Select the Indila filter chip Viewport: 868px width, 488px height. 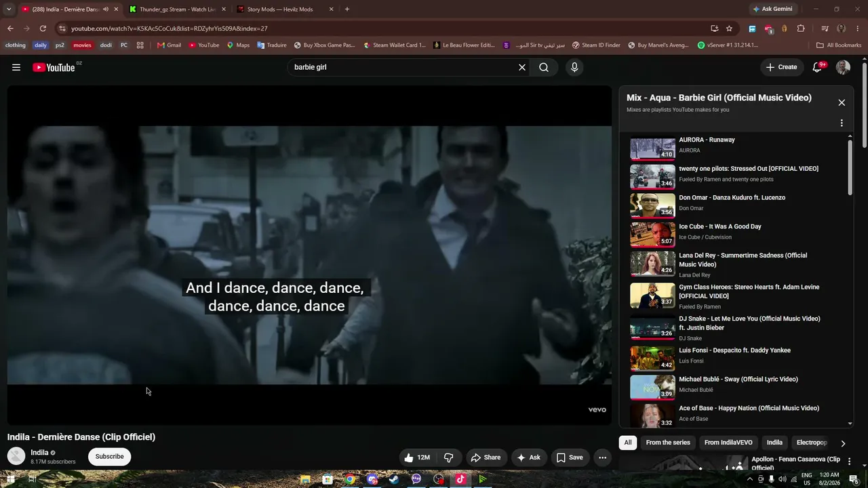(x=774, y=443)
